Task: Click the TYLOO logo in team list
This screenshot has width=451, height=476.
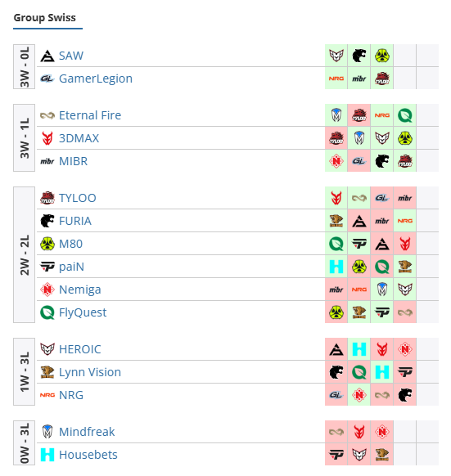Action: pyautogui.click(x=47, y=198)
